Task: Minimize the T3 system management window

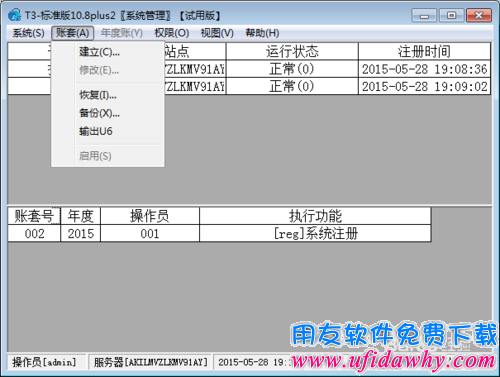Action: [424, 16]
